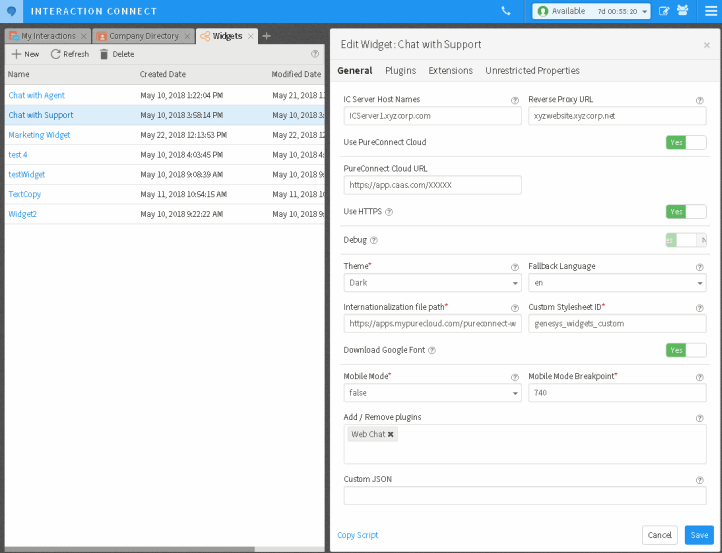The width and height of the screenshot is (722, 553).
Task: Disable Download Google Font switch
Action: point(685,350)
